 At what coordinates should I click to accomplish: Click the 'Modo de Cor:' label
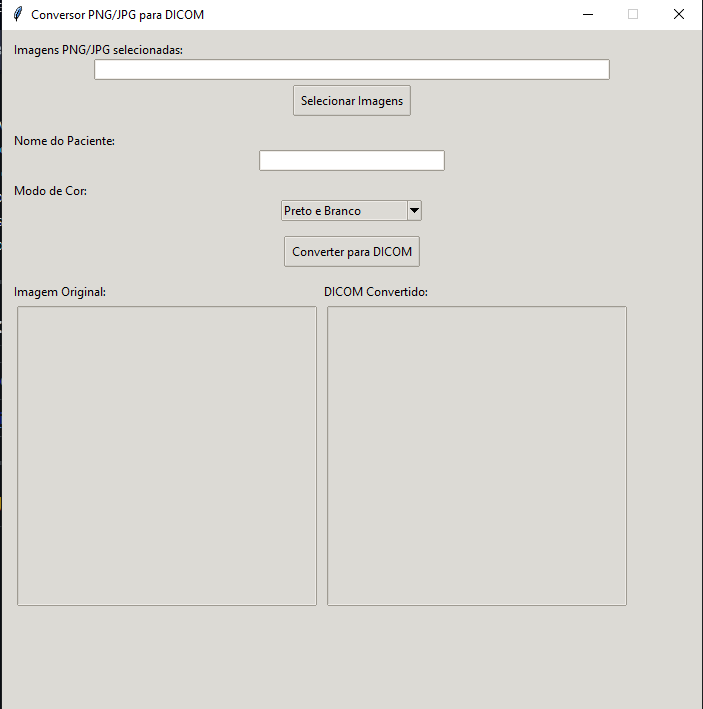(50, 191)
